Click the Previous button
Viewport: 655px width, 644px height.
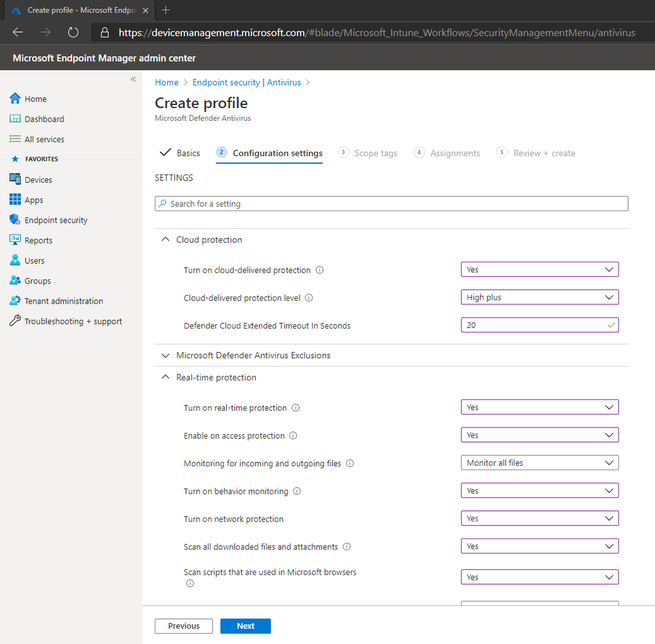pos(184,626)
